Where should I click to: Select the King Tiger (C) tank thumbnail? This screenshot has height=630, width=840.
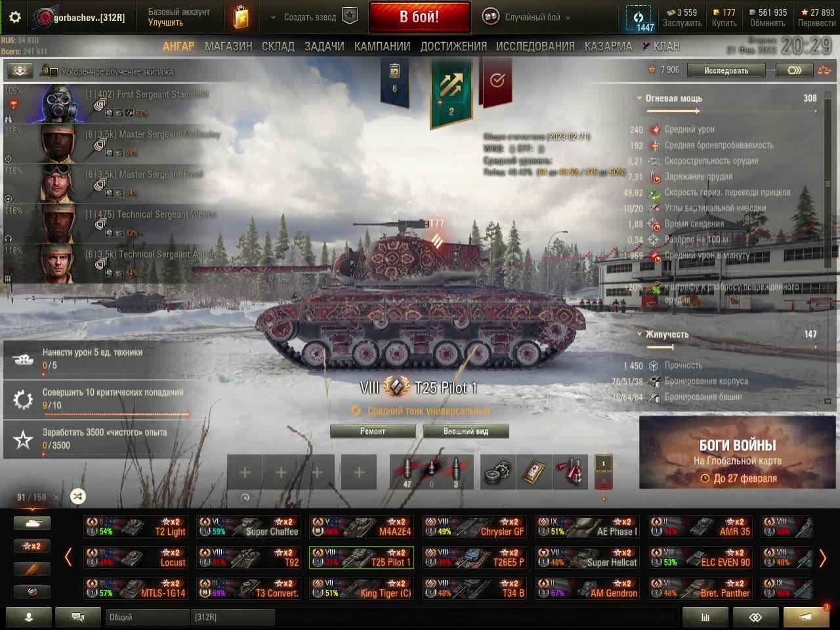[x=362, y=588]
